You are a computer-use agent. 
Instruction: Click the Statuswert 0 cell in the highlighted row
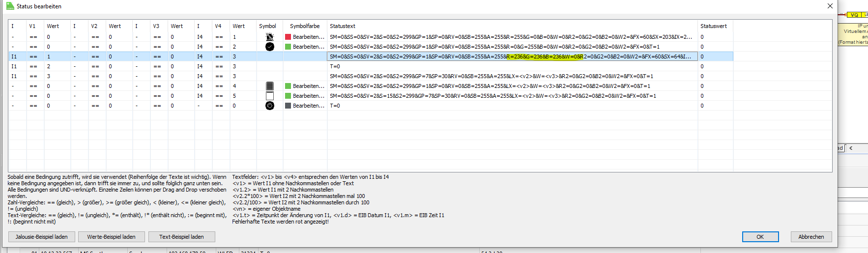[716, 56]
